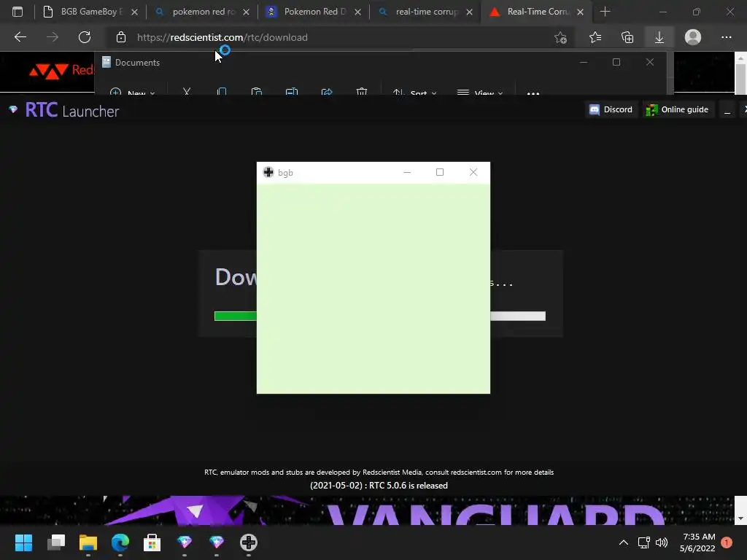Rename the selected item in Documents window

[292, 91]
